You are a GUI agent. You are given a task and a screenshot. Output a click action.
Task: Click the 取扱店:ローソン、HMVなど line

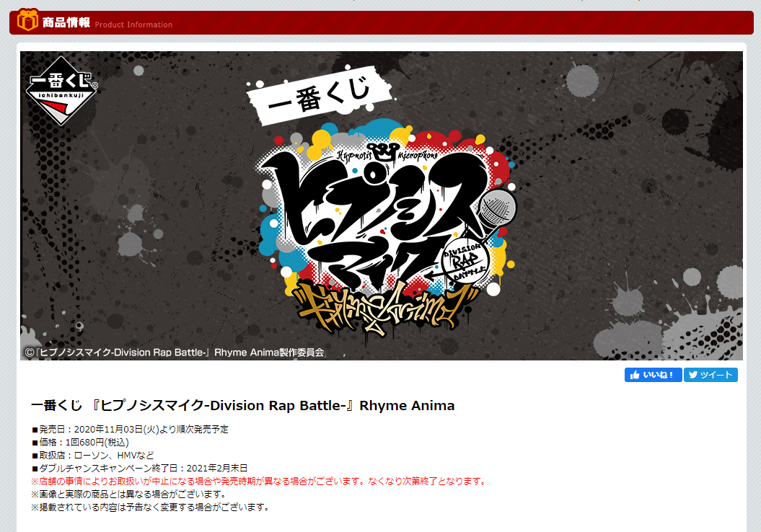(93, 456)
